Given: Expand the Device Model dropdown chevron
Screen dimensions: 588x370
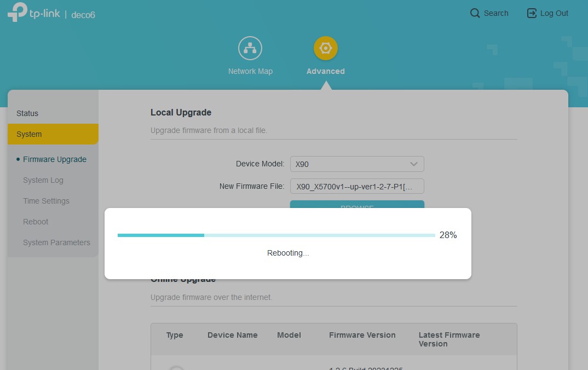Looking at the screenshot, I should click(414, 164).
